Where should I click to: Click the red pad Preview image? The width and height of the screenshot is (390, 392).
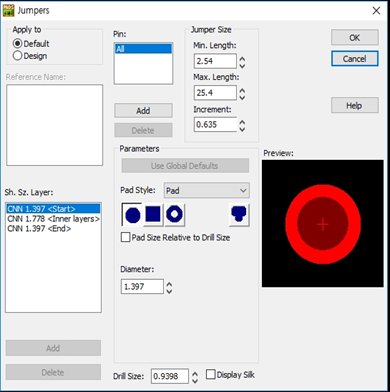coord(323,224)
